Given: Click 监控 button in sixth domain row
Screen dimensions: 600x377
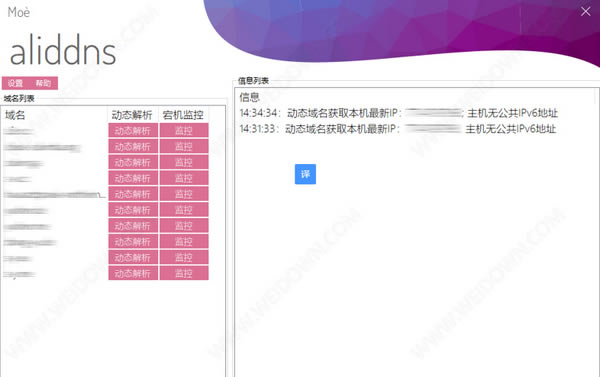Looking at the screenshot, I should pyautogui.click(x=184, y=210).
